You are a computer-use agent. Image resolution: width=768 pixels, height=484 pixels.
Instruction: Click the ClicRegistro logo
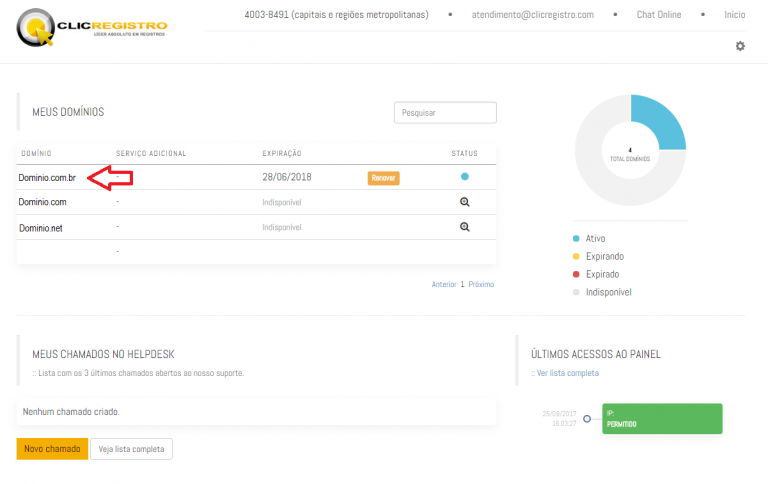[93, 28]
